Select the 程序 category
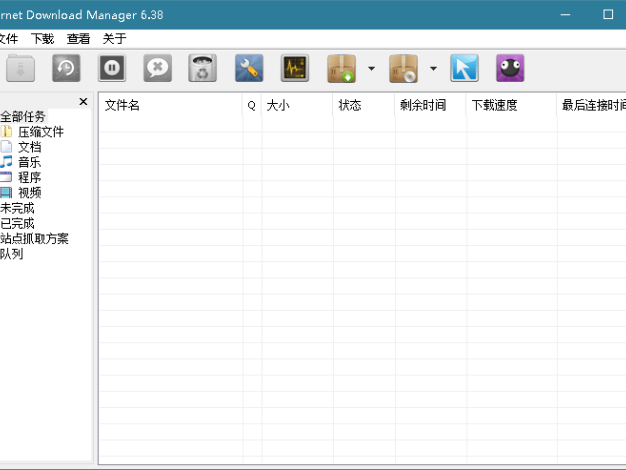The height and width of the screenshot is (470, 626). [30, 177]
